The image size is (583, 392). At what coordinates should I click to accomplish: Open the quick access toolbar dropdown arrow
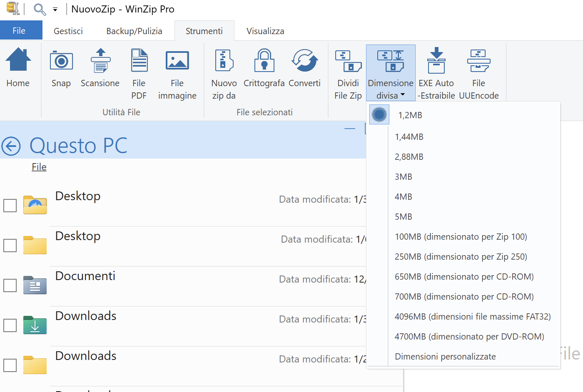(55, 9)
